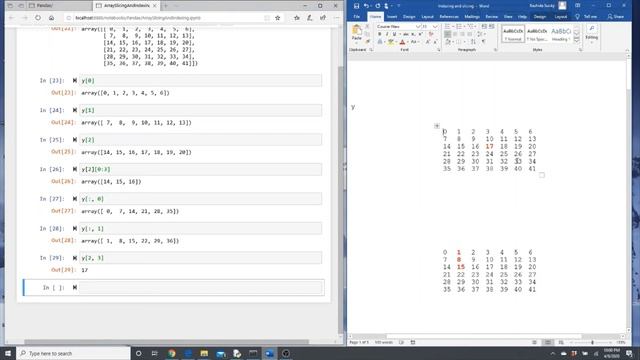This screenshot has width=640, height=360.
Task: Click the Format Painter icon
Action: [367, 42]
